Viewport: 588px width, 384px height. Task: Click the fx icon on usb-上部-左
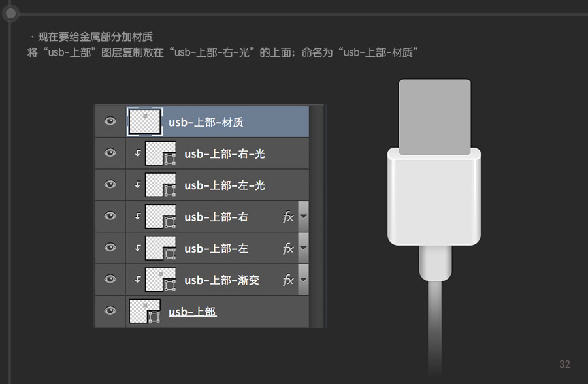(x=288, y=248)
